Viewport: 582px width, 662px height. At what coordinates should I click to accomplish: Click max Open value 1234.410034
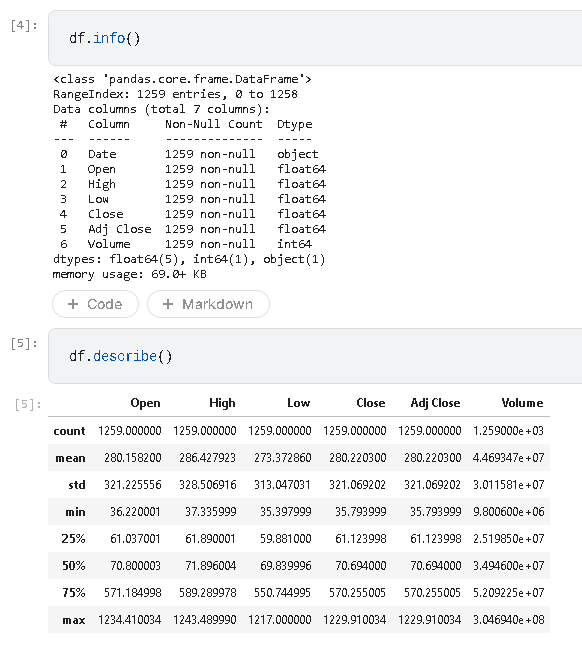[130, 620]
